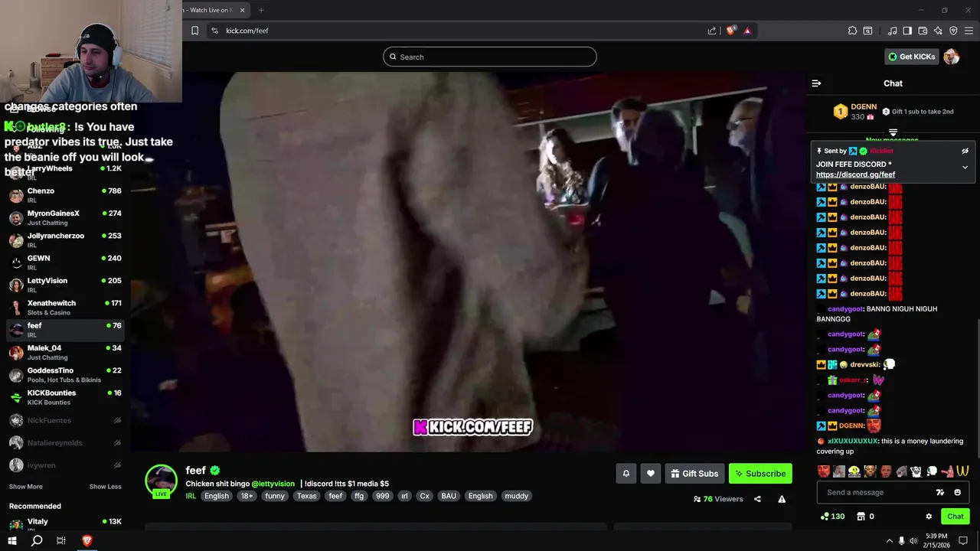The height and width of the screenshot is (551, 980).
Task: Open KICKBounties channel in sidebar
Action: pyautogui.click(x=65, y=397)
